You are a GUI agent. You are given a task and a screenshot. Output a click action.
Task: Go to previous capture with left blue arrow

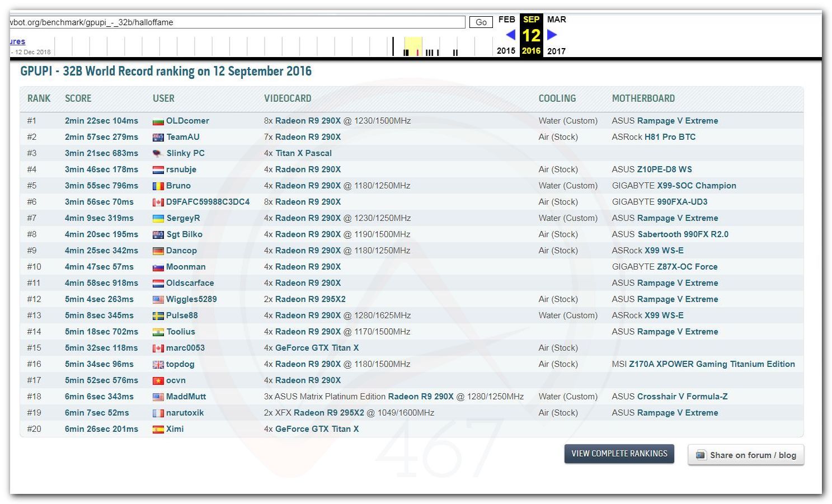510,35
